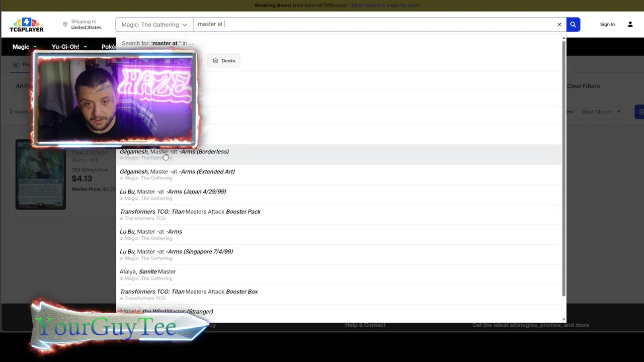
Task: Select the plain Lu Bu, Master-at-Arms suggestion
Action: tap(339, 235)
